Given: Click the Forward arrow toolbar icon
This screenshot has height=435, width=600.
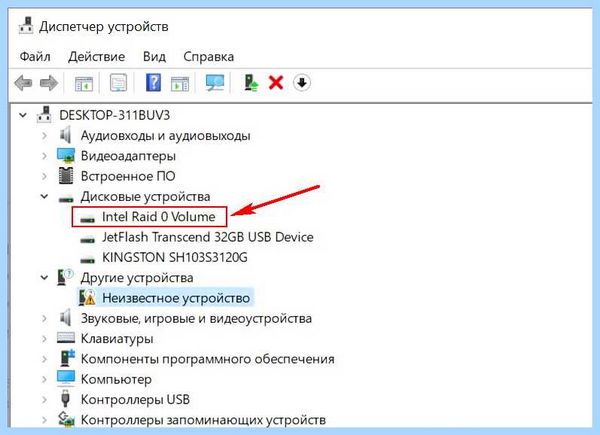Looking at the screenshot, I should 49,83.
